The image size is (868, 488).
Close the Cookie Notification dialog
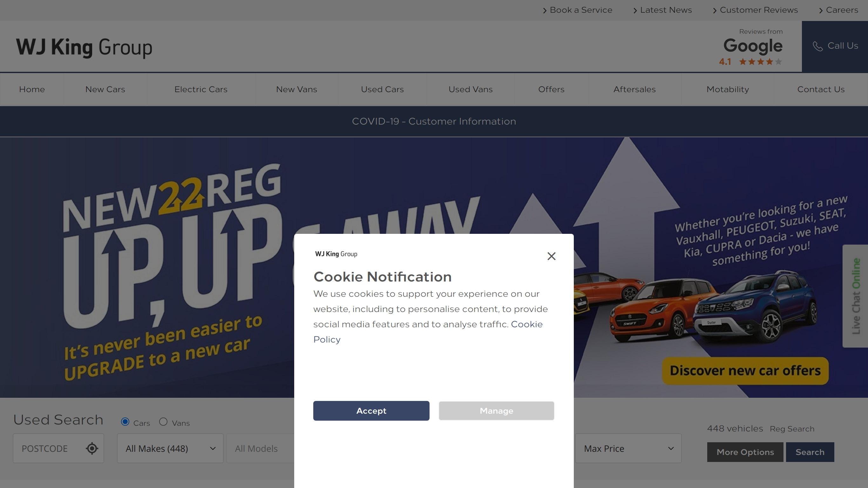click(551, 256)
